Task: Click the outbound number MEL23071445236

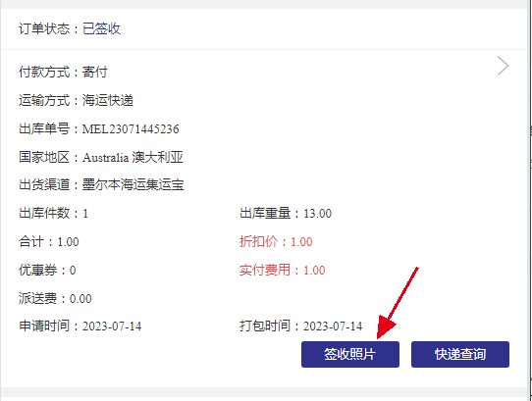Action: [x=131, y=129]
